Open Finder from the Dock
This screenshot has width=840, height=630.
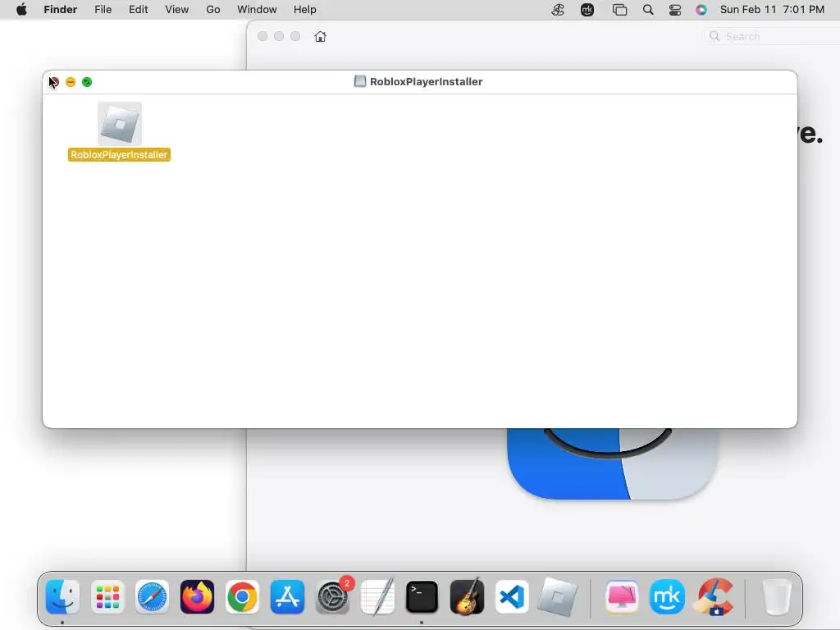pyautogui.click(x=62, y=597)
